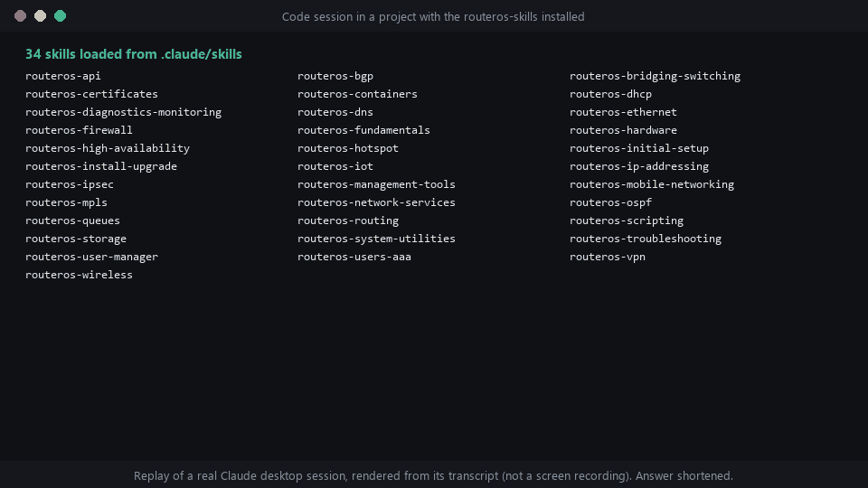Select routeros-network-services skill entry
The width and height of the screenshot is (868, 488).
click(x=376, y=202)
